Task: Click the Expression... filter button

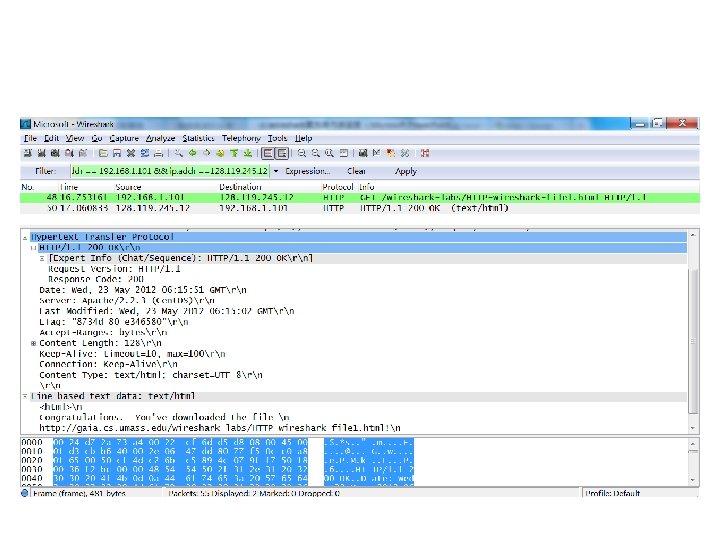Action: click(x=307, y=171)
